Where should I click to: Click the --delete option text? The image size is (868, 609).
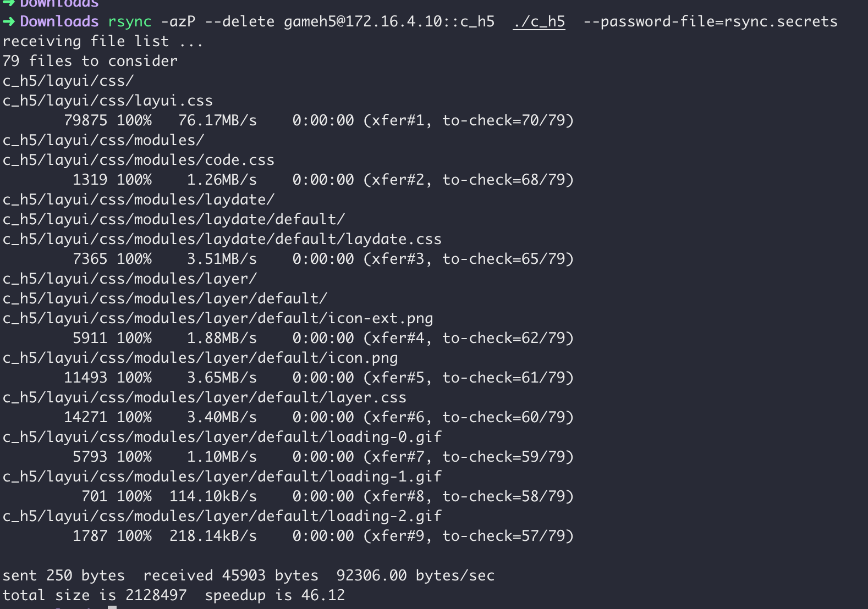tap(239, 21)
